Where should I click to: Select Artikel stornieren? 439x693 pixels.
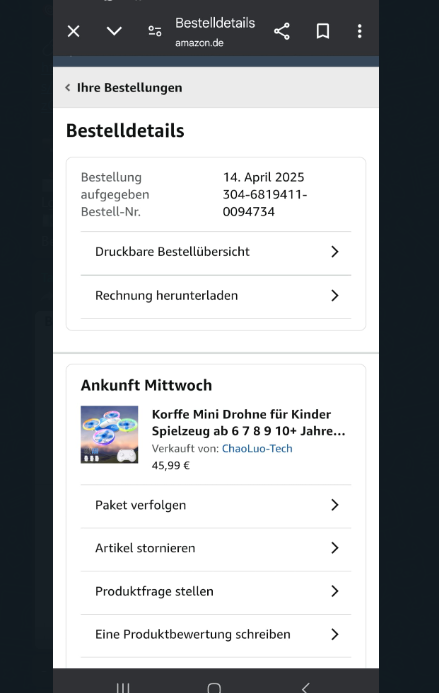pyautogui.click(x=216, y=548)
